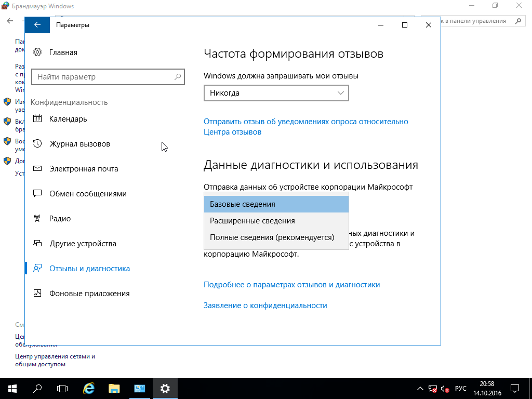Open Главная via the gear icon
The image size is (532, 399).
tap(37, 52)
